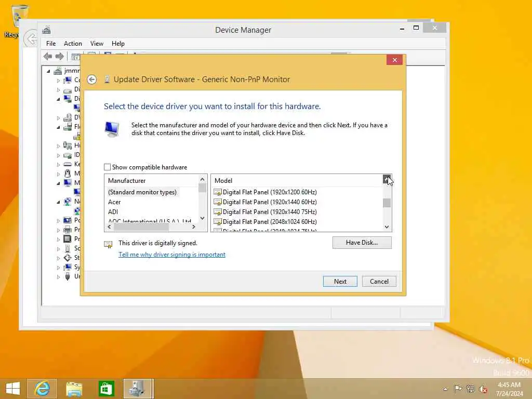Open the Help menu
The width and height of the screenshot is (532, 399).
click(x=118, y=44)
